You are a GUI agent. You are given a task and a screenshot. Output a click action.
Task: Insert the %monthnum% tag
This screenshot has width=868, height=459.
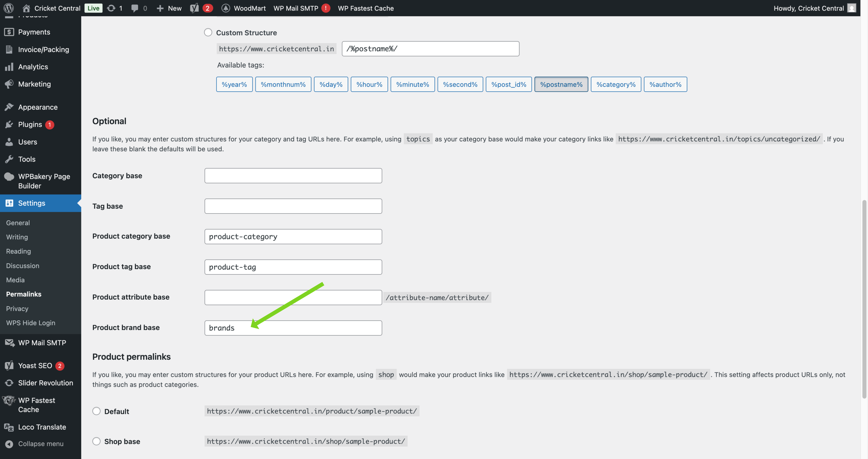283,84
